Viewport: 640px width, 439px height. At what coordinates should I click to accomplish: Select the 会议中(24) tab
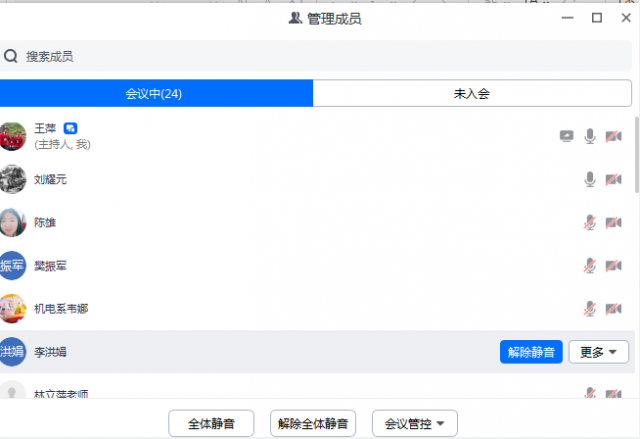point(154,94)
